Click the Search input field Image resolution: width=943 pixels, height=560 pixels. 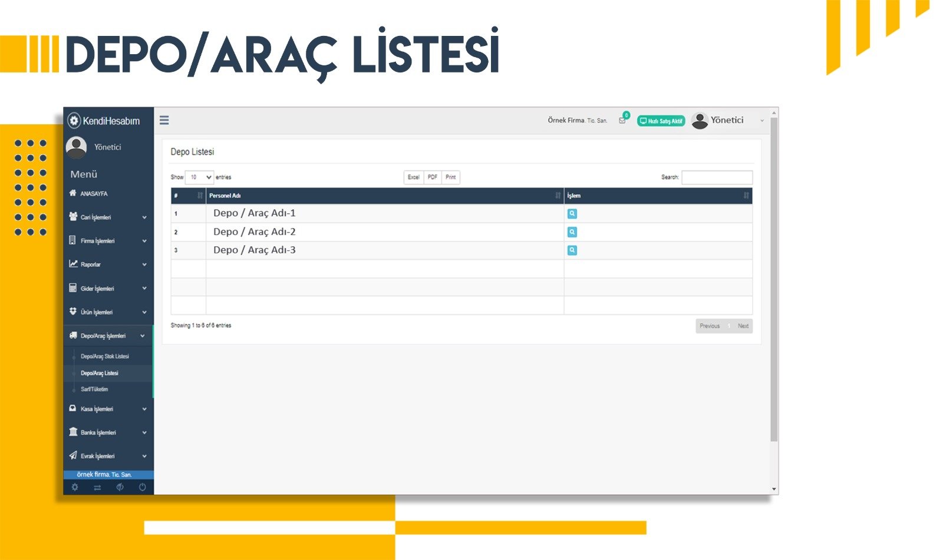(717, 177)
